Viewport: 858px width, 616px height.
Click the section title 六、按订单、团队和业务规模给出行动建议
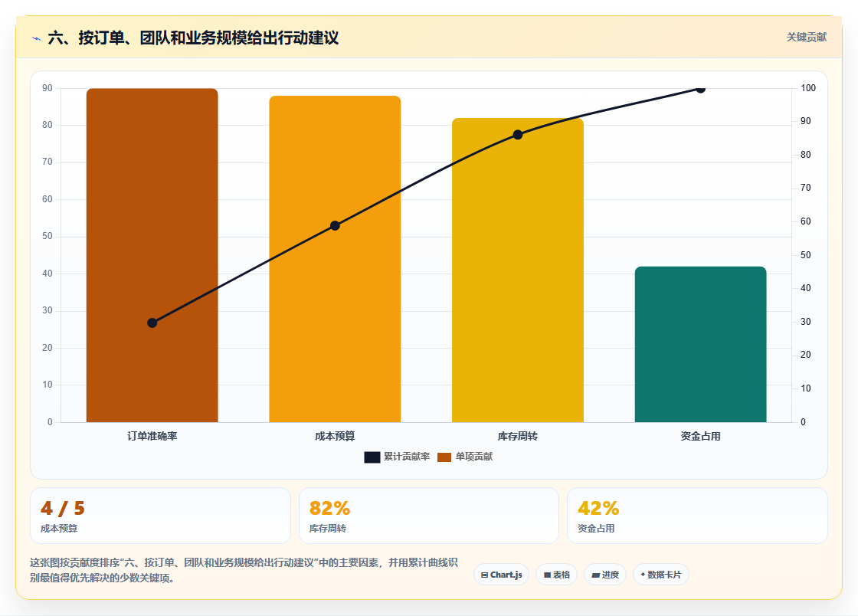click(193, 38)
